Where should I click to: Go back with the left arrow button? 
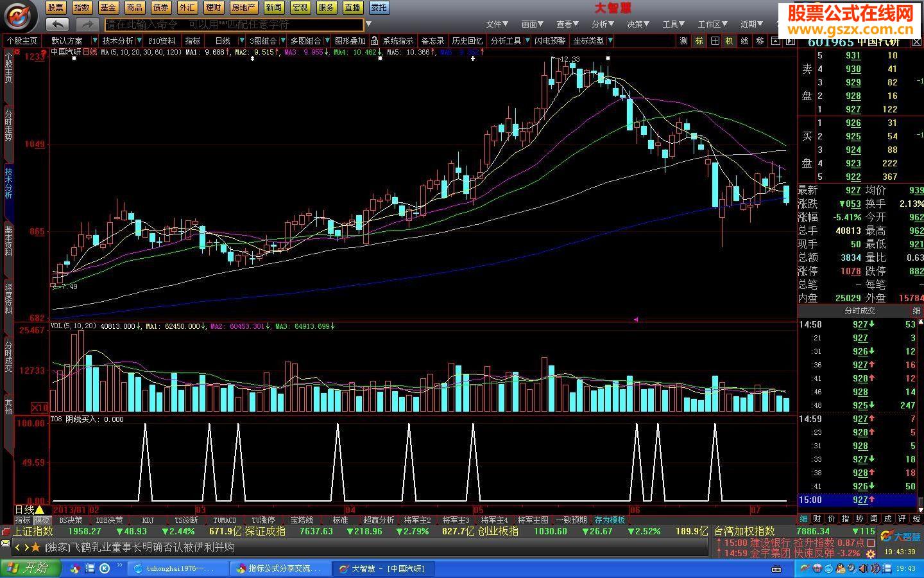tap(58, 24)
